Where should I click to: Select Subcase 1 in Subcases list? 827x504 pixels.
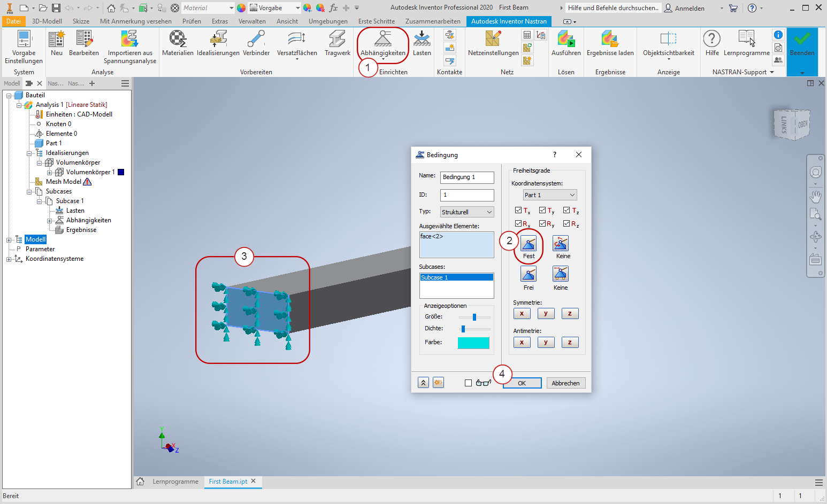point(456,277)
